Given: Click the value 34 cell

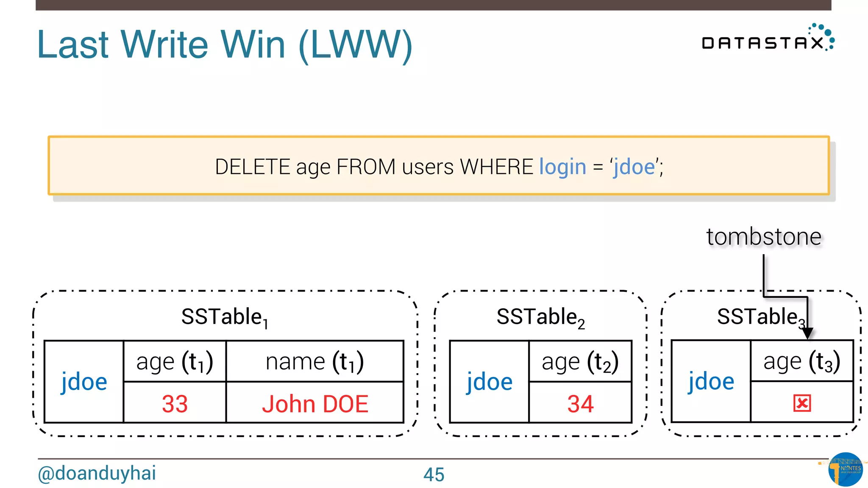Looking at the screenshot, I should coord(580,403).
